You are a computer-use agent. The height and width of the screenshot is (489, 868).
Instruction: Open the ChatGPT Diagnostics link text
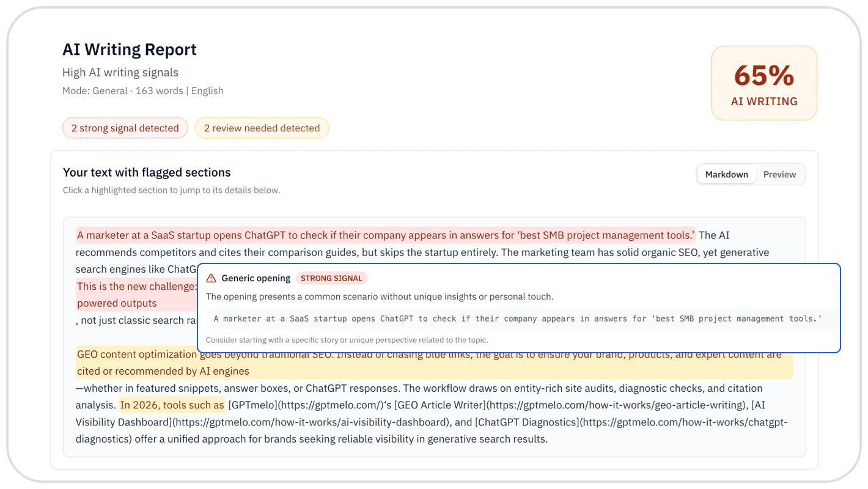tap(527, 422)
